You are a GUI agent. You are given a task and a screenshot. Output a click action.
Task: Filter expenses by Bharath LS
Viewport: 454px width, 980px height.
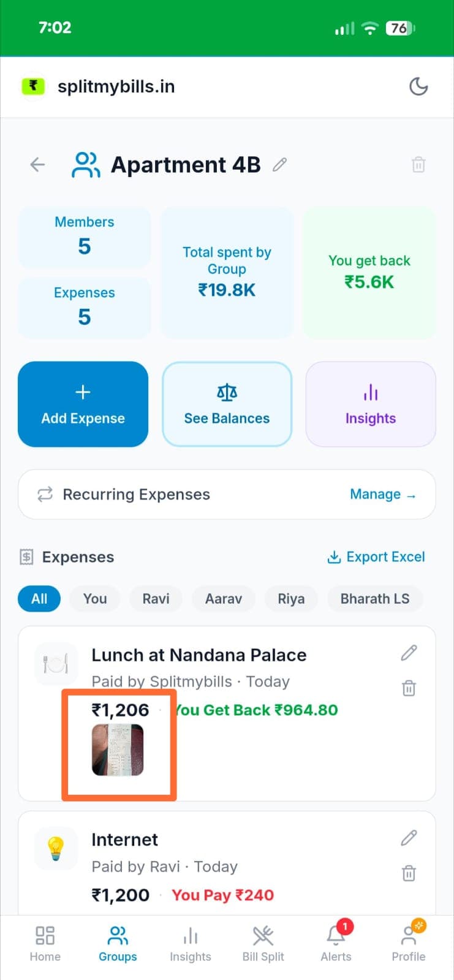[x=375, y=599]
